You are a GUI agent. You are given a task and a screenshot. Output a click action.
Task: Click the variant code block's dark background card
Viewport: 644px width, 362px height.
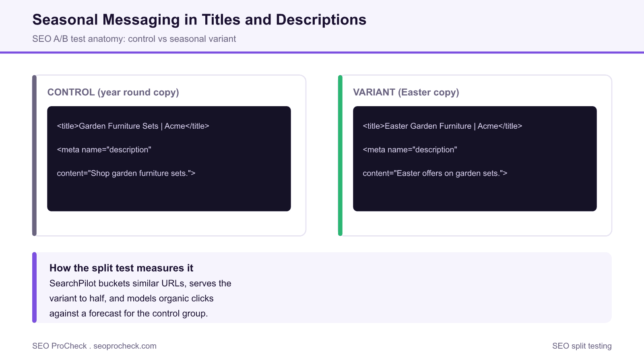[x=475, y=158]
